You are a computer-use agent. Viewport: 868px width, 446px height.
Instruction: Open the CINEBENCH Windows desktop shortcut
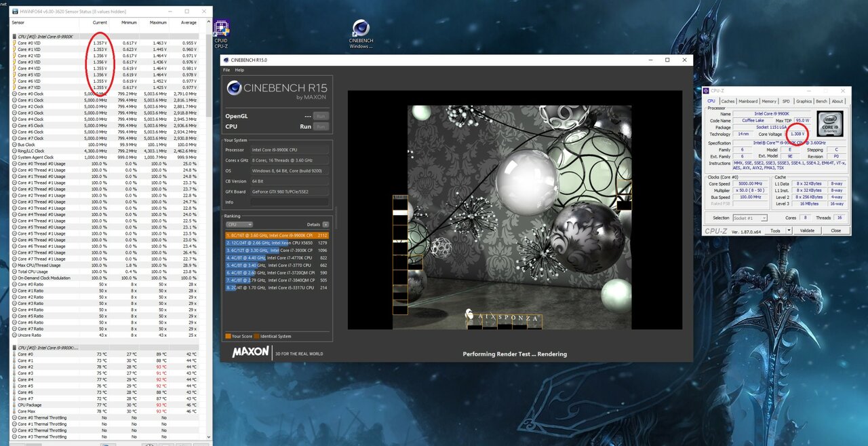point(361,34)
